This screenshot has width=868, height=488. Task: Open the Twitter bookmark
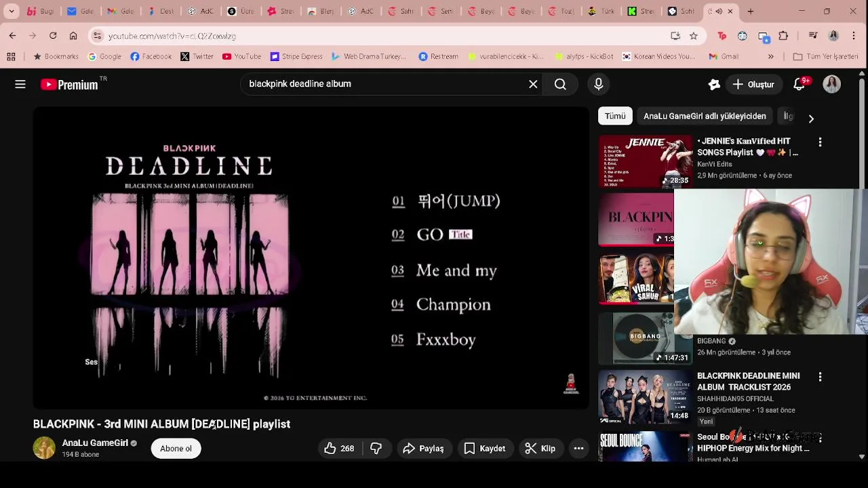tap(197, 57)
